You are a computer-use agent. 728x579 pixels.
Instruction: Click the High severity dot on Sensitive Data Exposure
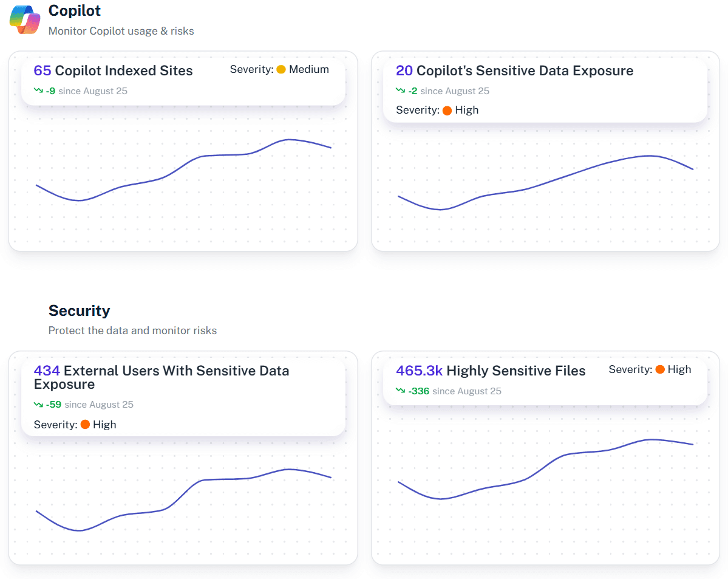pos(447,110)
